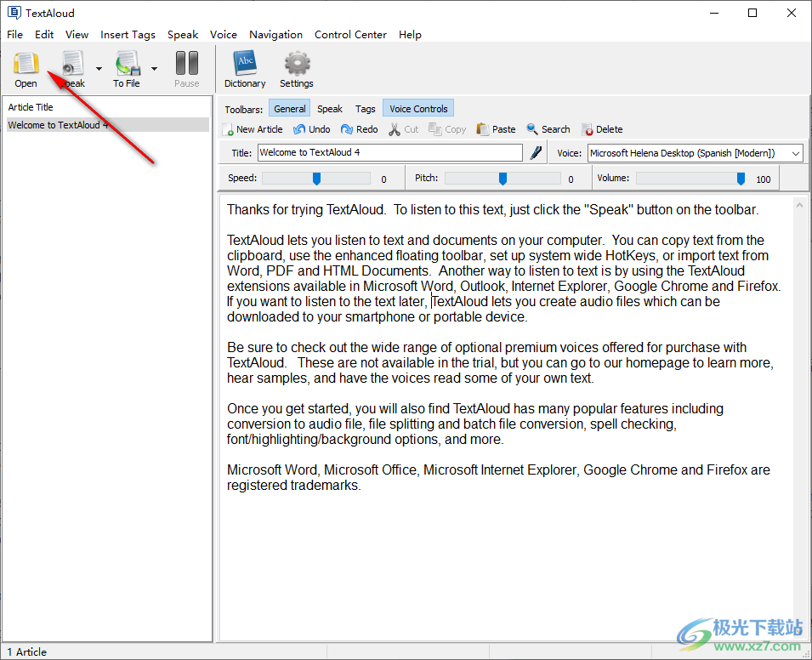Select 'Welcome to TextAloud 4' in article list

(108, 125)
